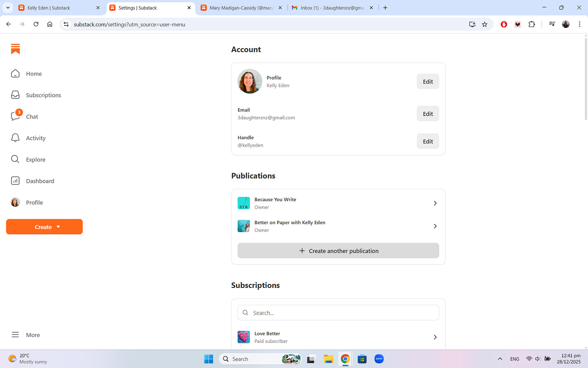Image resolution: width=588 pixels, height=368 pixels.
Task: Close the Gmail Inbox tab
Action: point(371,8)
